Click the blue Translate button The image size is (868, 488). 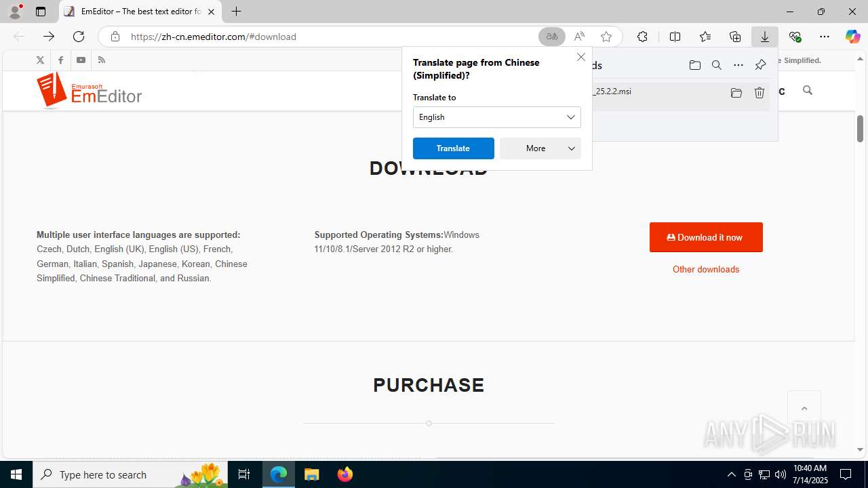(454, 148)
